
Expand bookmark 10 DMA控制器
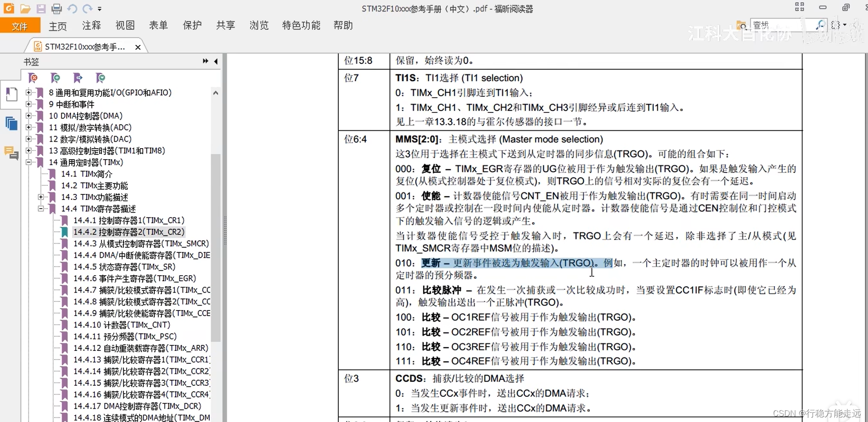click(29, 116)
